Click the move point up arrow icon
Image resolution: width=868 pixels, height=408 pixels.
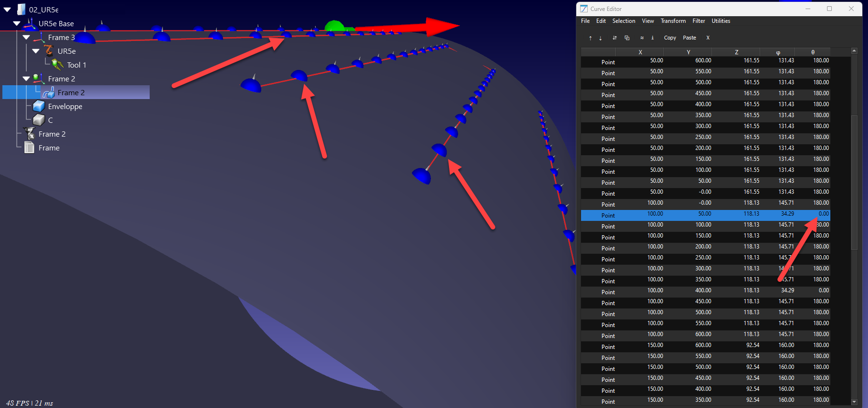[x=590, y=38]
